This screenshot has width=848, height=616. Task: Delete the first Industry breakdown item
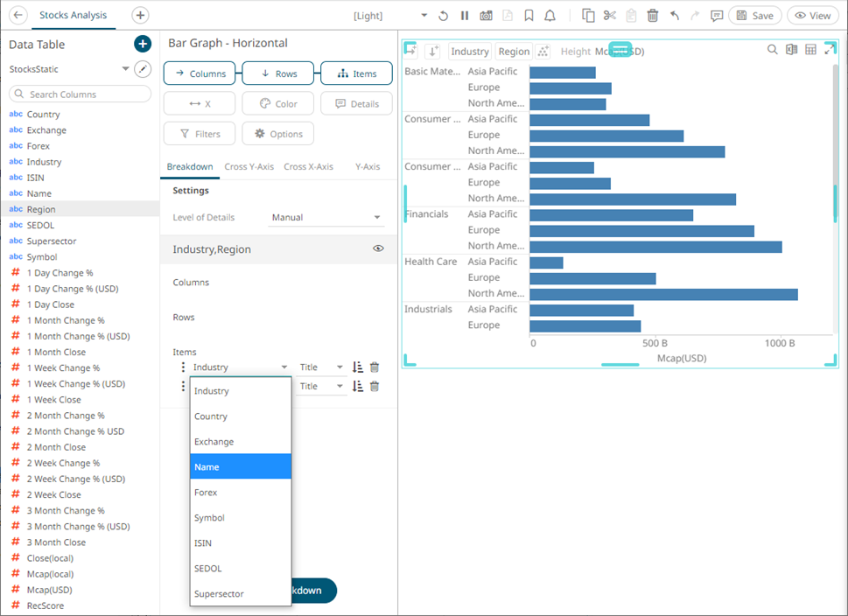pyautogui.click(x=375, y=367)
